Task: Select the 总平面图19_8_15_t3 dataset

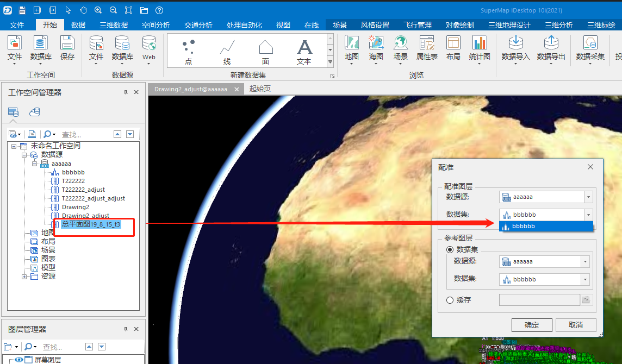Action: (x=91, y=224)
